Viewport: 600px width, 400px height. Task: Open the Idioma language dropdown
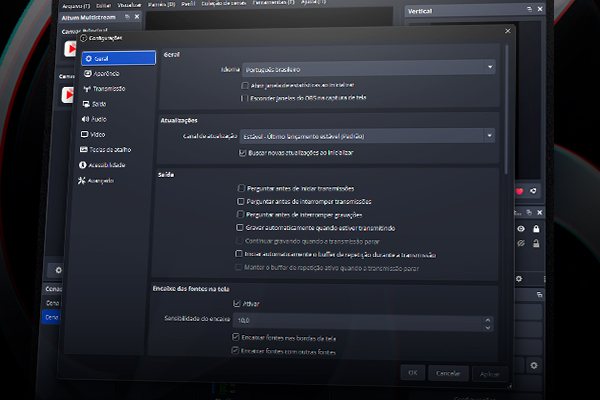[369, 68]
